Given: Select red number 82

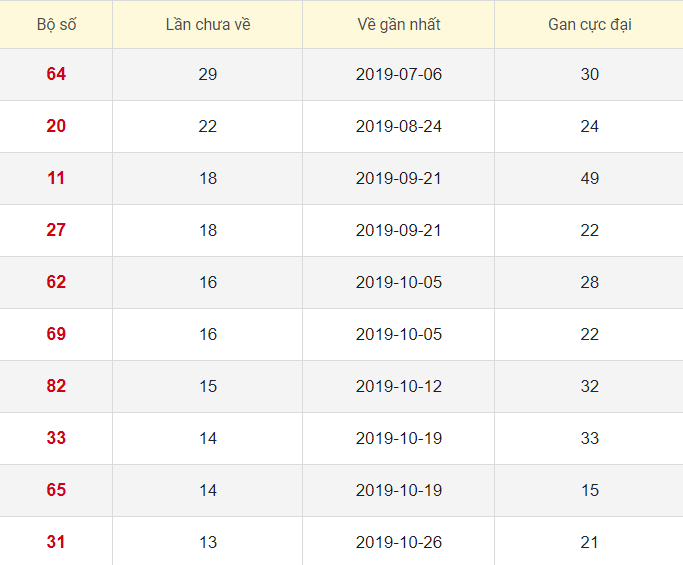Looking at the screenshot, I should coord(56,386).
